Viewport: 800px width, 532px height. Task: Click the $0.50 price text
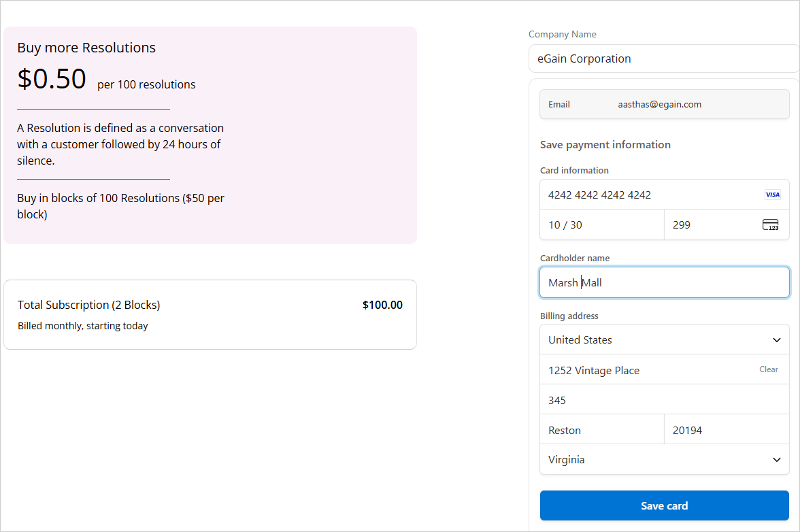click(x=52, y=80)
